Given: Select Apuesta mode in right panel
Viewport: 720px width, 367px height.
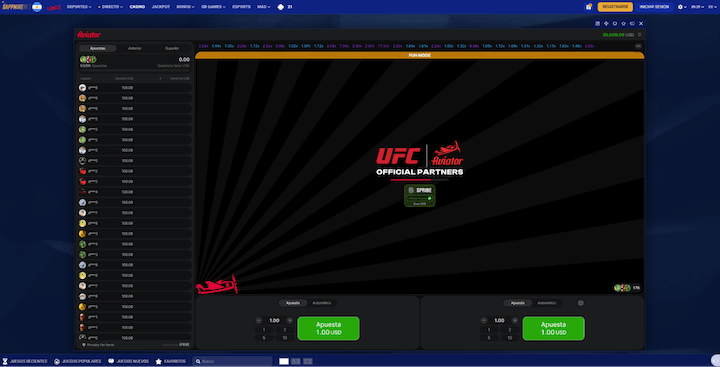Looking at the screenshot, I should pyautogui.click(x=518, y=303).
